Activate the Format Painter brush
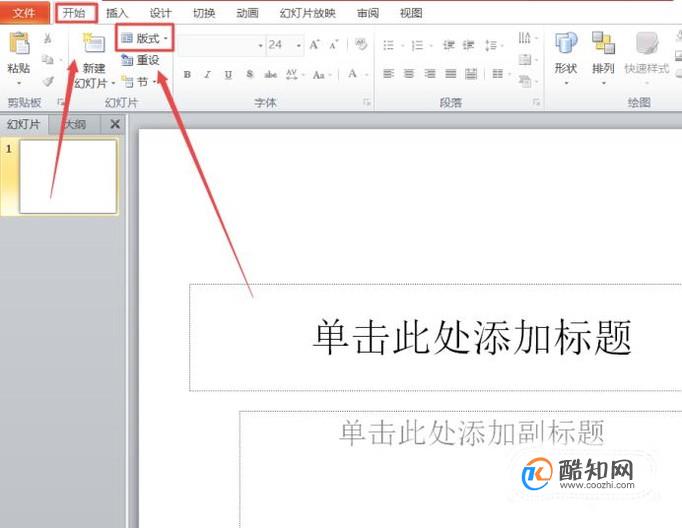This screenshot has height=528, width=682. (x=48, y=81)
